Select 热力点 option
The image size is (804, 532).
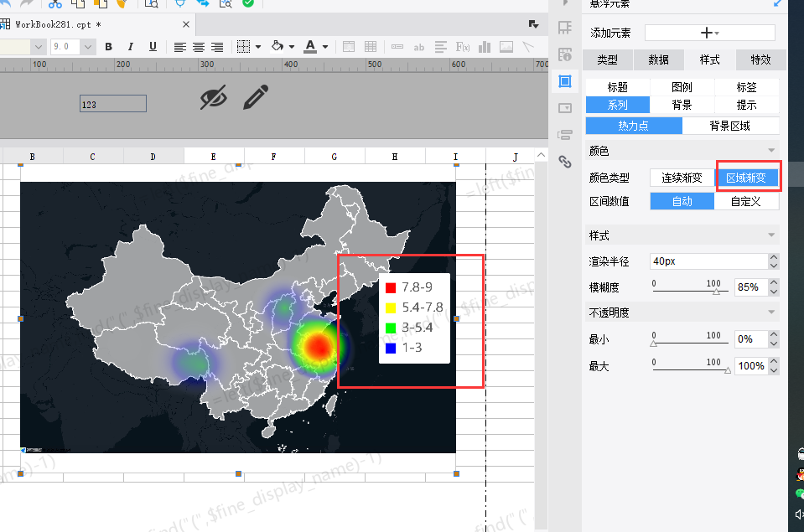pos(634,126)
